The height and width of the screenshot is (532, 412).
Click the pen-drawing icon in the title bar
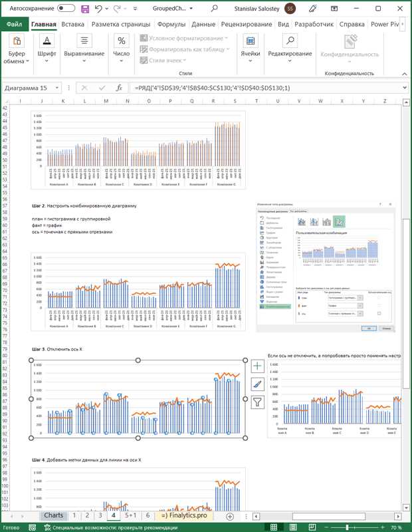click(312, 9)
